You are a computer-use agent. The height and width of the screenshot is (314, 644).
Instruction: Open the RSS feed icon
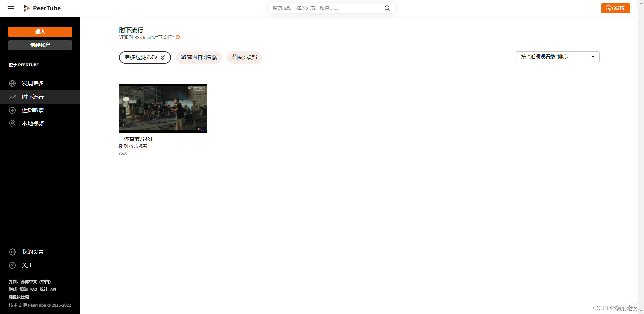pos(178,37)
